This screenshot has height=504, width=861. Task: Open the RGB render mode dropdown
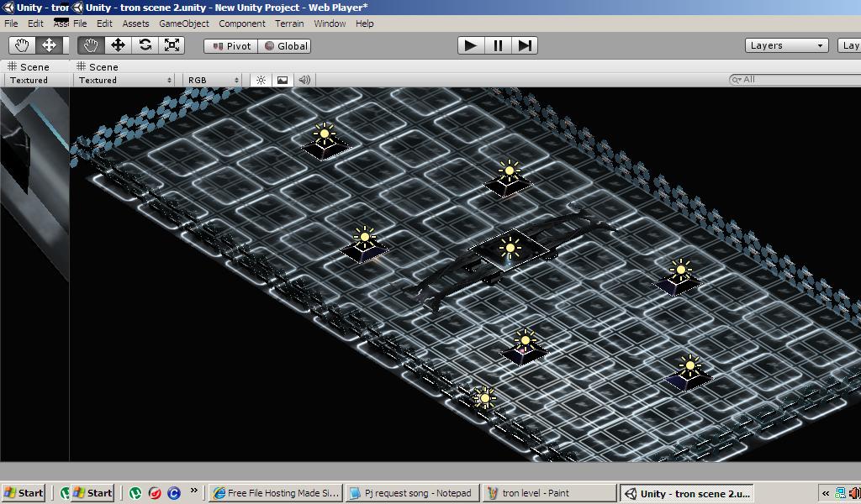(x=214, y=80)
